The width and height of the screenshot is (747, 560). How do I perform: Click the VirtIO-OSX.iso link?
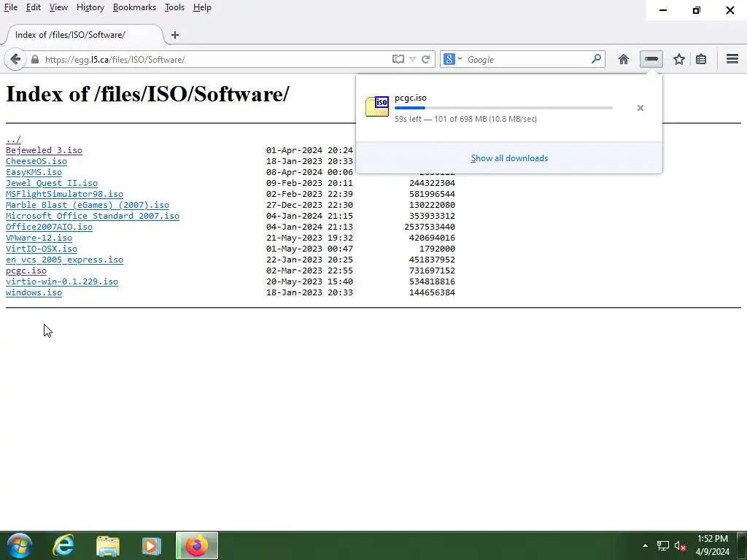pyautogui.click(x=42, y=249)
